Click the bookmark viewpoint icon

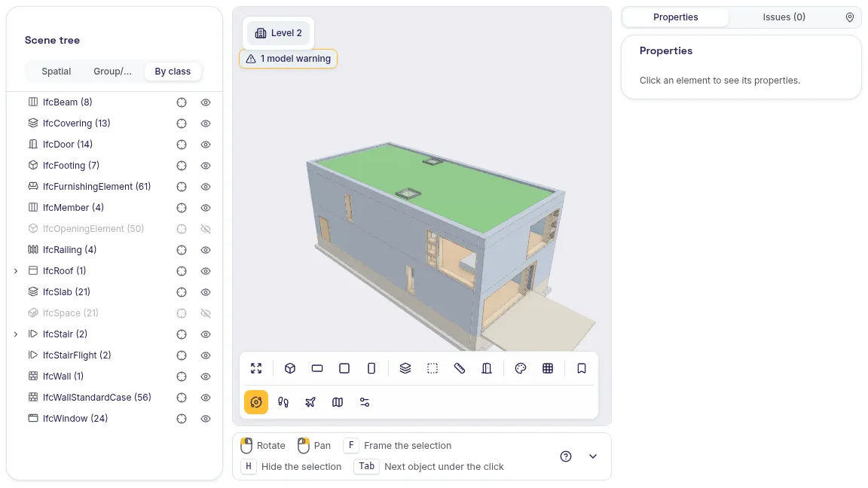click(x=581, y=368)
